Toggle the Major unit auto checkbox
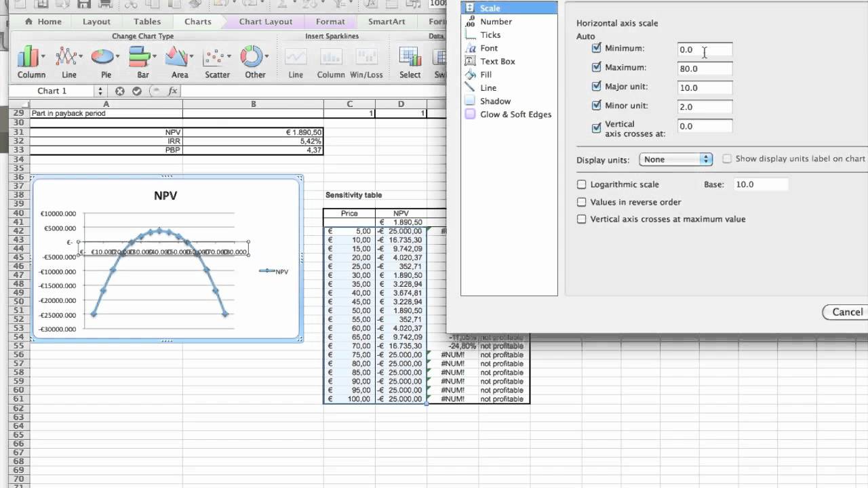This screenshot has height=488, width=868. [597, 86]
